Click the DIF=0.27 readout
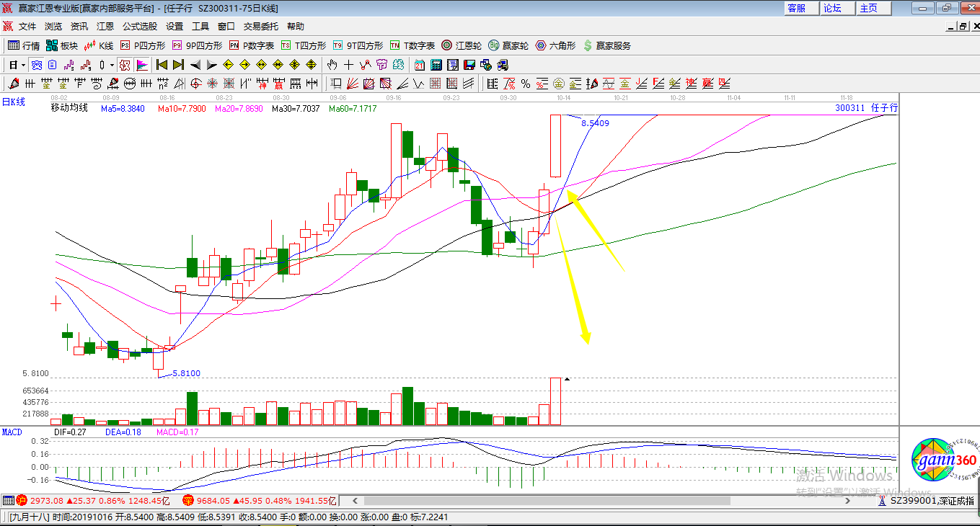Image resolution: width=980 pixels, height=526 pixels. tap(70, 432)
